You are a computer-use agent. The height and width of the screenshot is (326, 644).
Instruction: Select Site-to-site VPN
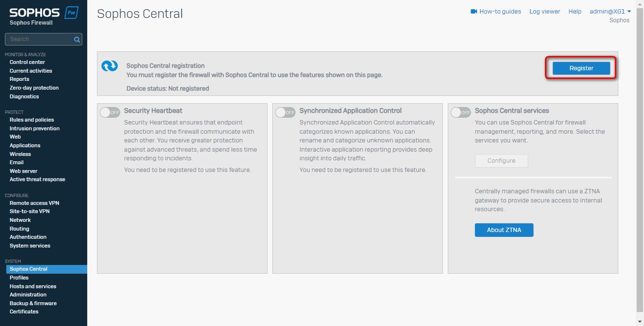coord(30,211)
